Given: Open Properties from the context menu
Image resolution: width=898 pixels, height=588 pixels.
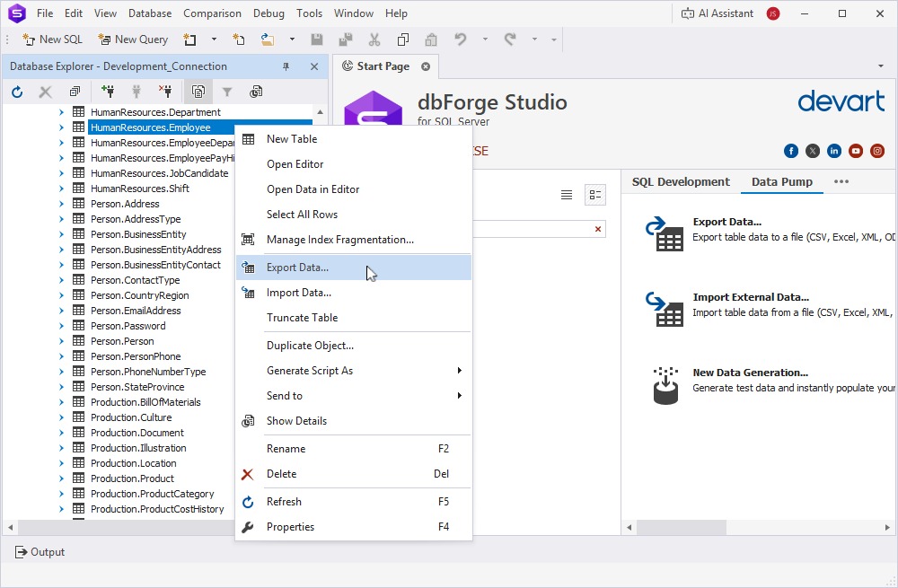Looking at the screenshot, I should pyautogui.click(x=353, y=527).
